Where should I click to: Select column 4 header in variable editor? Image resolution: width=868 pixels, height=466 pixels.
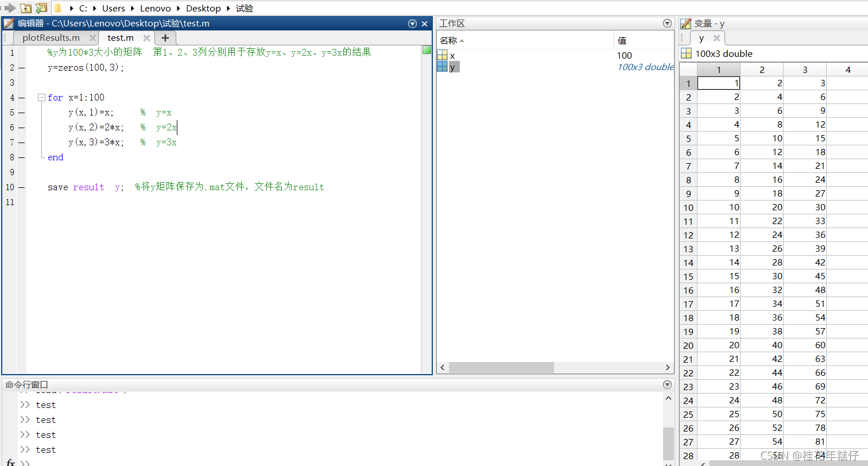(848, 70)
